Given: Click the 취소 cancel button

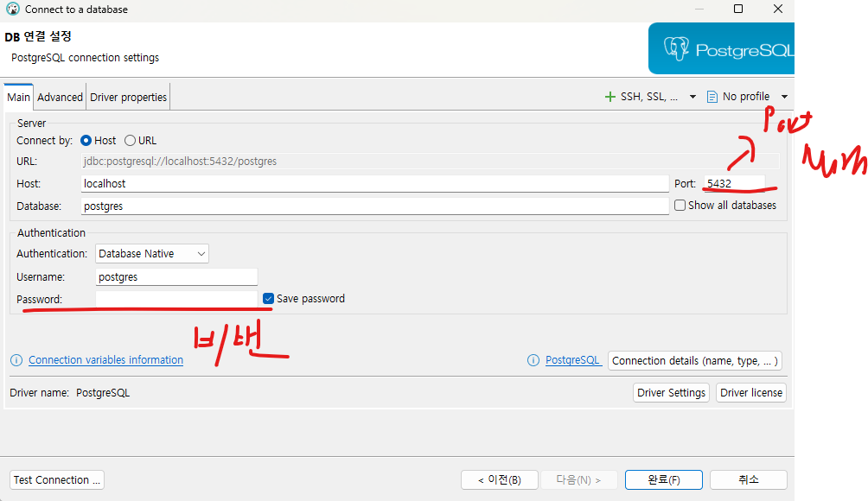Looking at the screenshot, I should click(x=749, y=480).
